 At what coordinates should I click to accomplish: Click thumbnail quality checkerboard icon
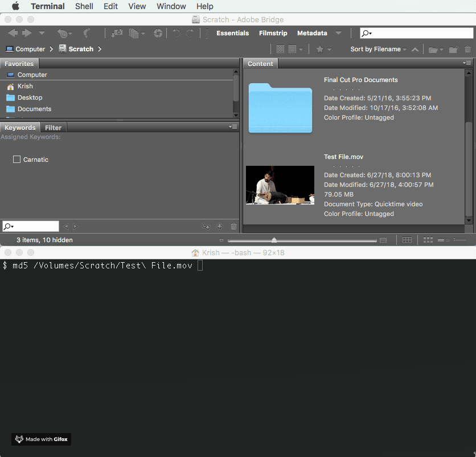[280, 49]
